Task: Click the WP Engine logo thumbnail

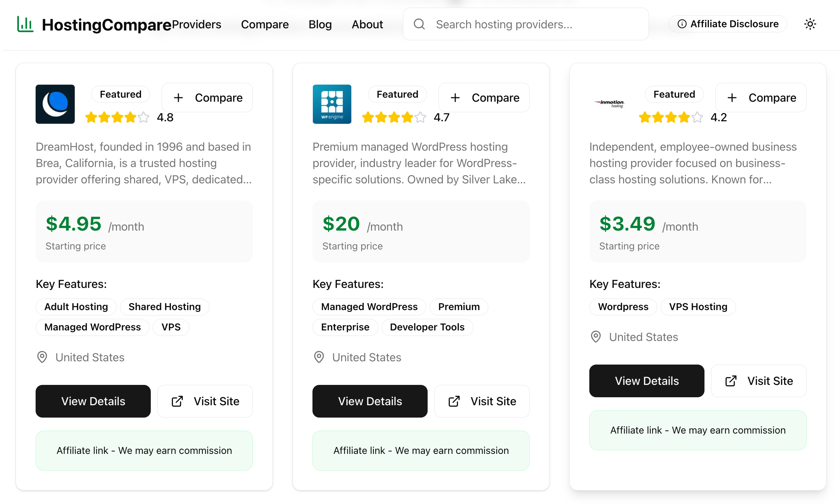Action: click(332, 104)
